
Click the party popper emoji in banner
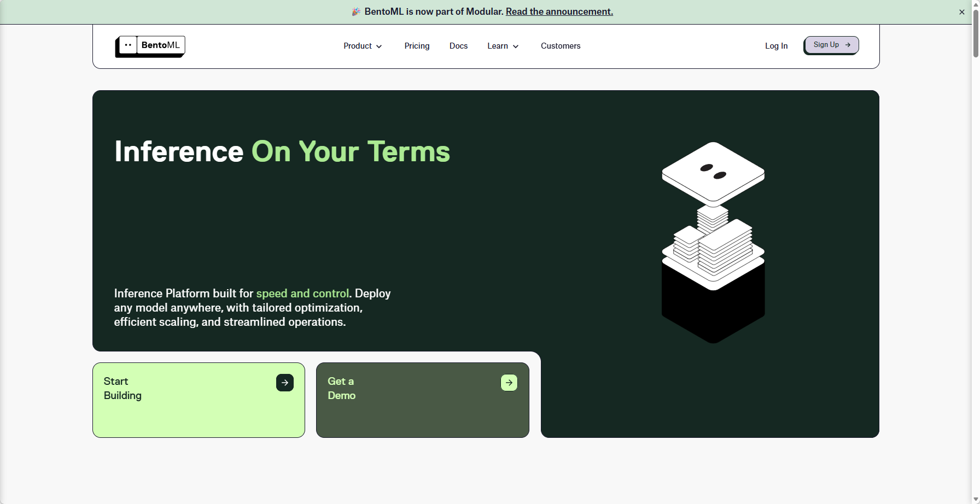tap(356, 11)
